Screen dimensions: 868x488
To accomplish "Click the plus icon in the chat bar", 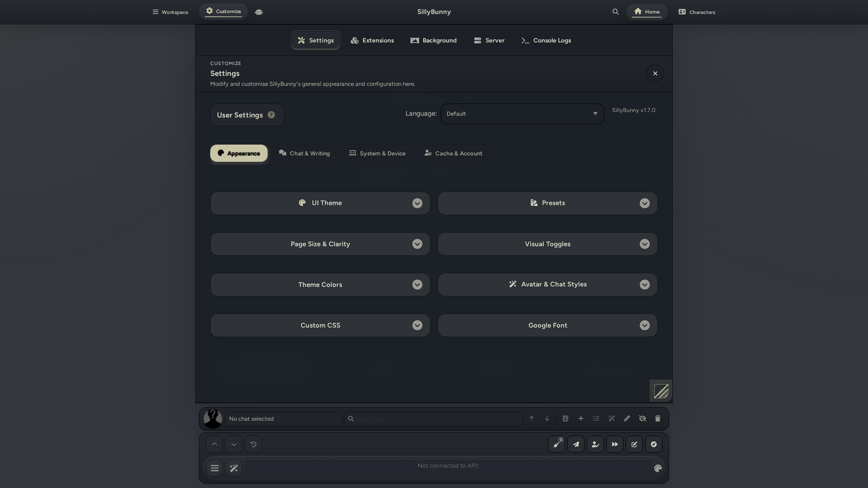I will pyautogui.click(x=581, y=419).
